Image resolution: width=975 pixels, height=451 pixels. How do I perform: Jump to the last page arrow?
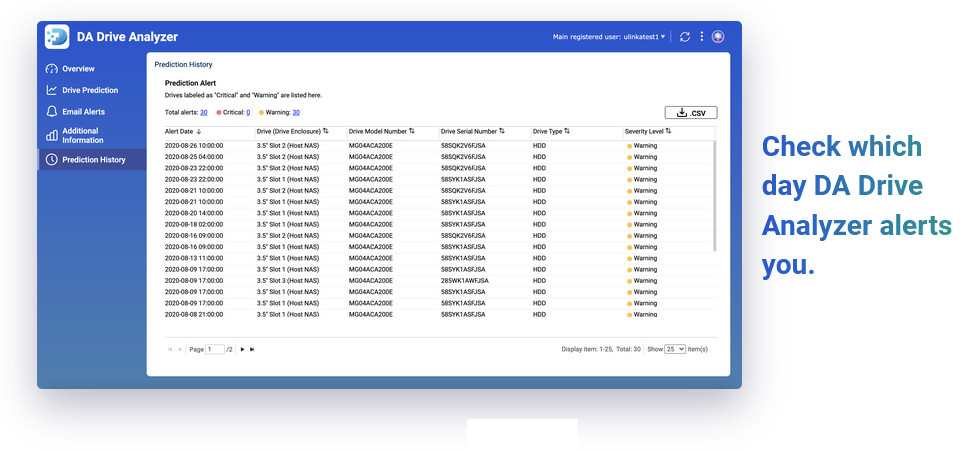click(x=252, y=350)
